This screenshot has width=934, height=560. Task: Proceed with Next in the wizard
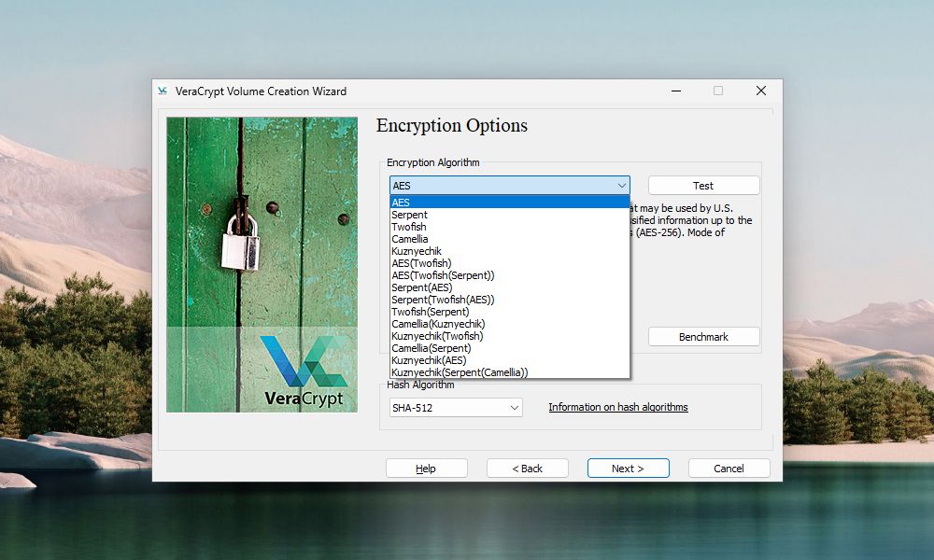pos(628,468)
